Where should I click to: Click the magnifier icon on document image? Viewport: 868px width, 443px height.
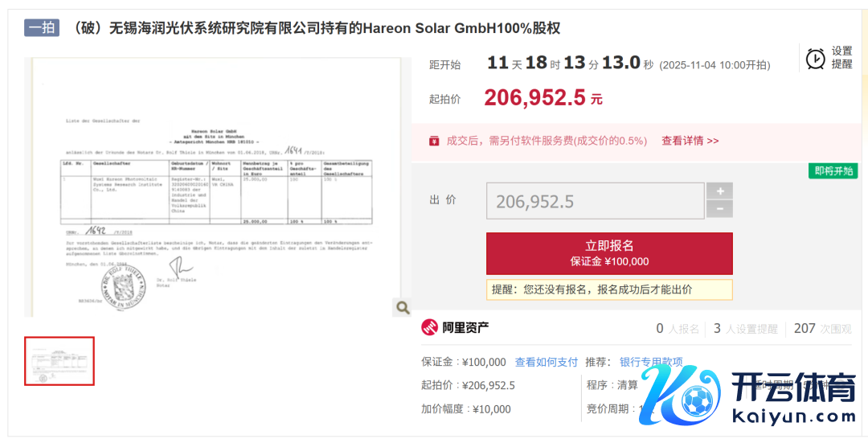[x=402, y=307]
